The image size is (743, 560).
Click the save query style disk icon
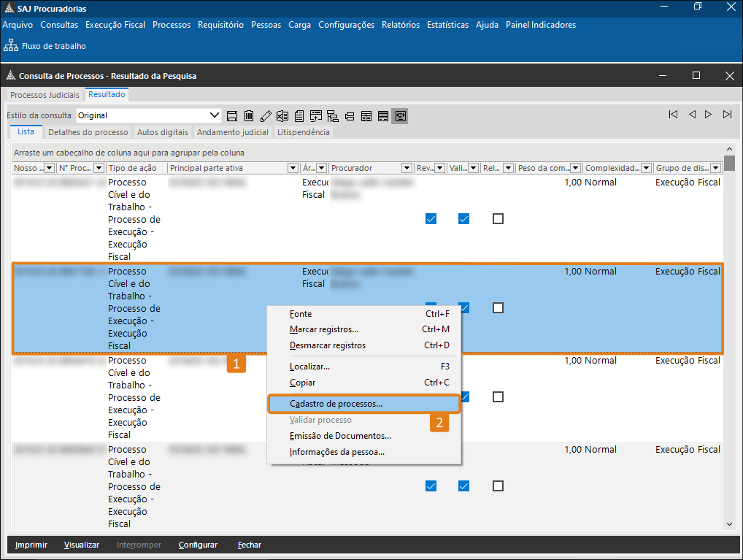[x=232, y=115]
